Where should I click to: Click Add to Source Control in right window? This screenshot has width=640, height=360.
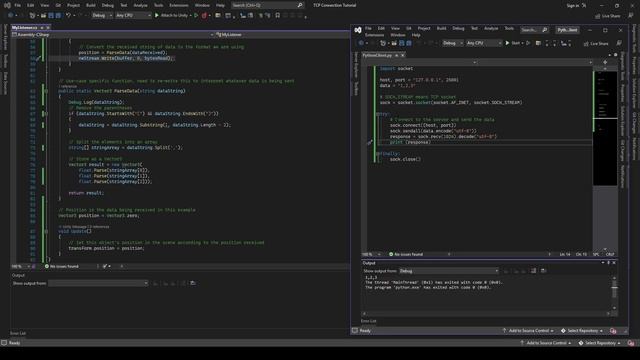pyautogui.click(x=528, y=331)
